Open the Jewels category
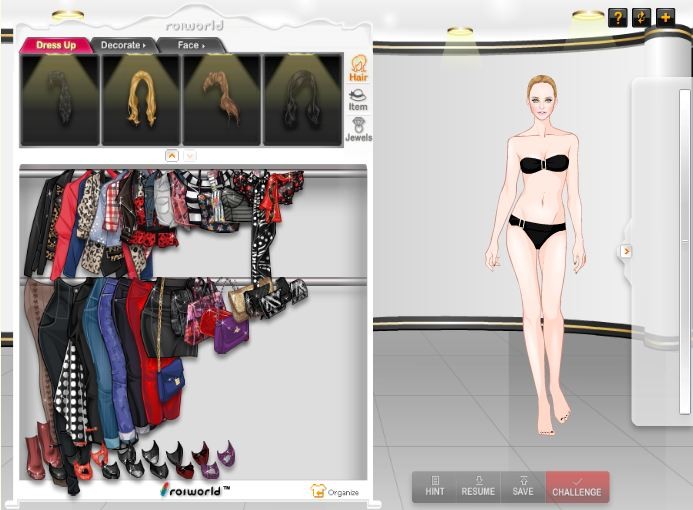The height and width of the screenshot is (510, 693). point(357,130)
